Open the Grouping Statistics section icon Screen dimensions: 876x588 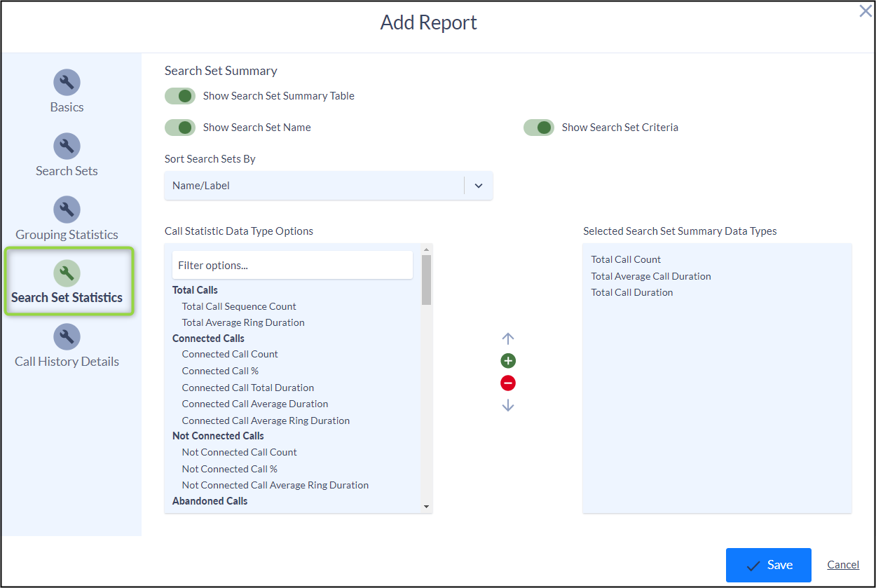coord(67,209)
